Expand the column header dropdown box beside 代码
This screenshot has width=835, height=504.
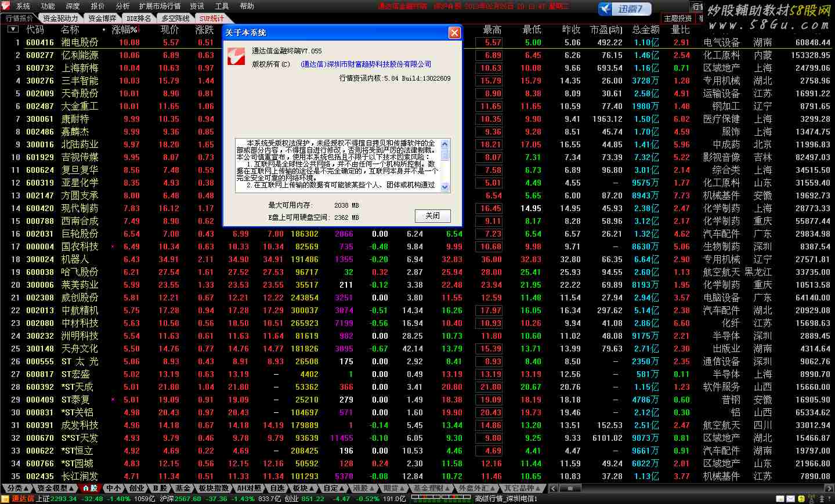[x=13, y=28]
